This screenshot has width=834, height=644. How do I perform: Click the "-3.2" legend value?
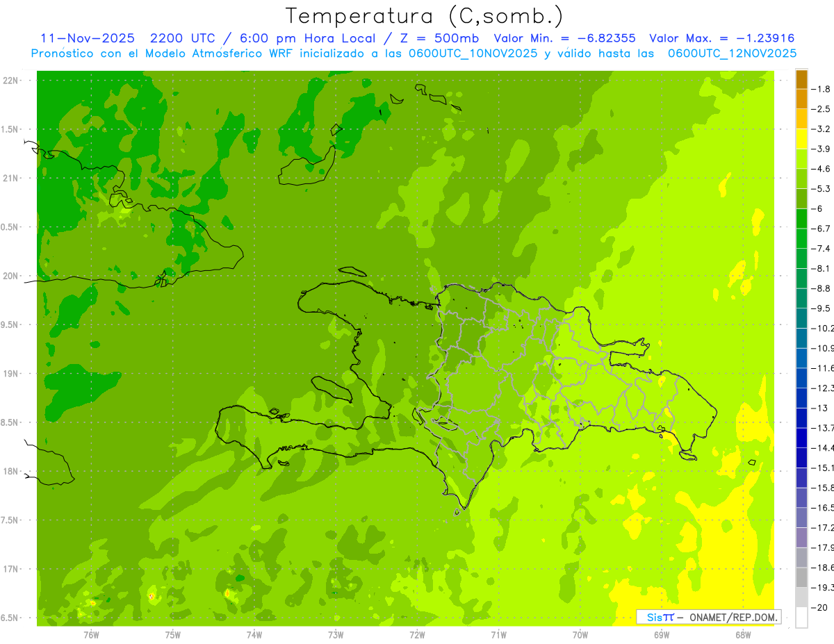pos(821,129)
